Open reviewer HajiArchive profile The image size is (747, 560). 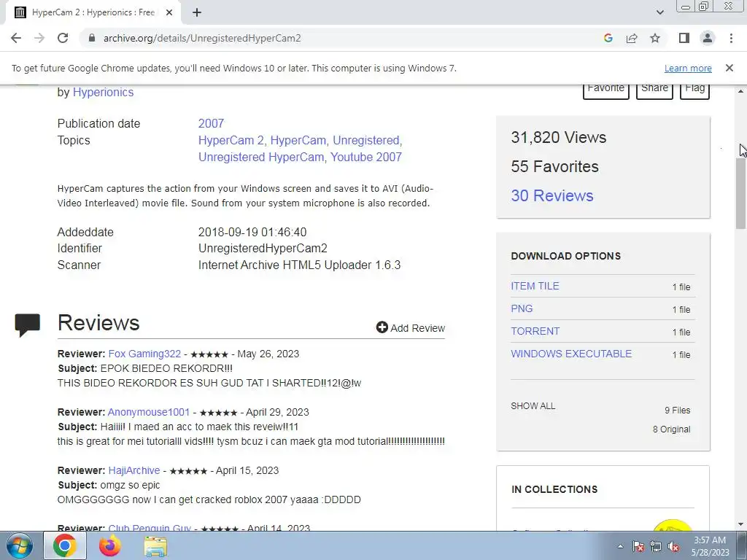tap(134, 470)
